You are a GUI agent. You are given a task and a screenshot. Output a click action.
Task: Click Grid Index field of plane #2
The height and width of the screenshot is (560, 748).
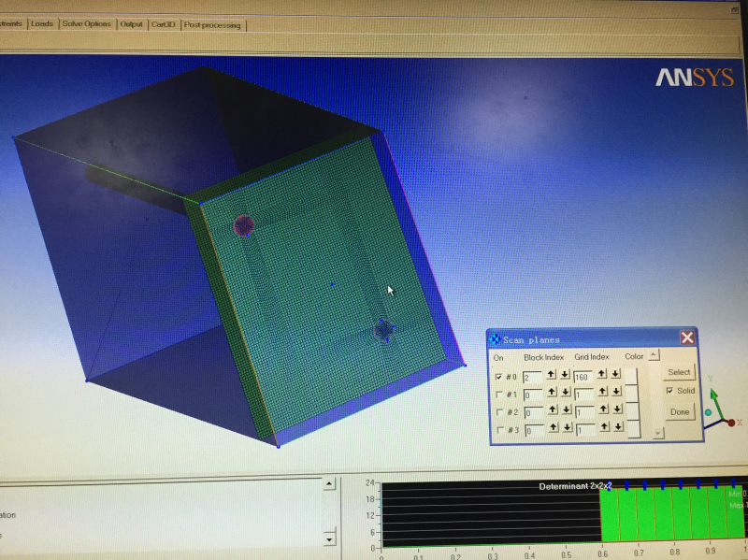584,411
